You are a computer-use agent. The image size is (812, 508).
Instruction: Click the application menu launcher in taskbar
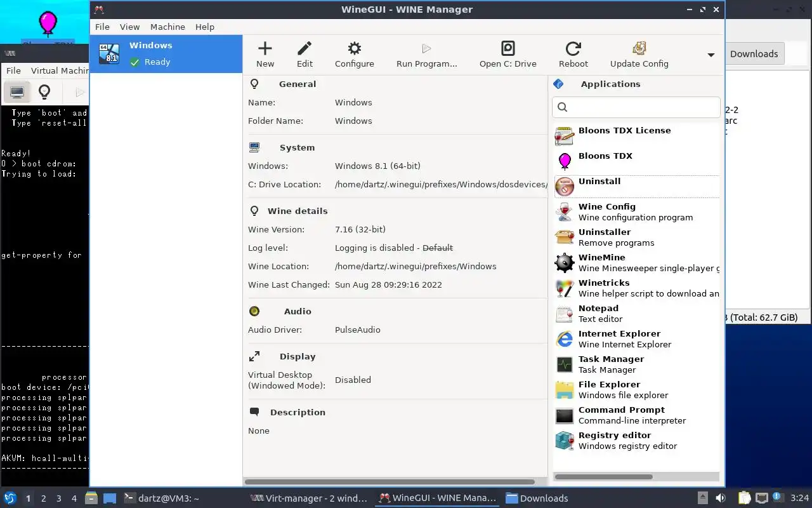[x=10, y=498]
